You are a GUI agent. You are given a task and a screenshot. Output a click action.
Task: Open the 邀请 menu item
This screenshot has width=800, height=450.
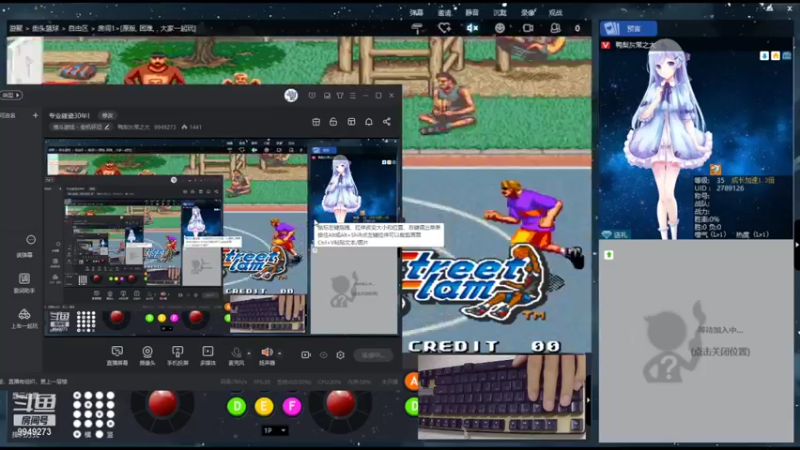point(444,12)
